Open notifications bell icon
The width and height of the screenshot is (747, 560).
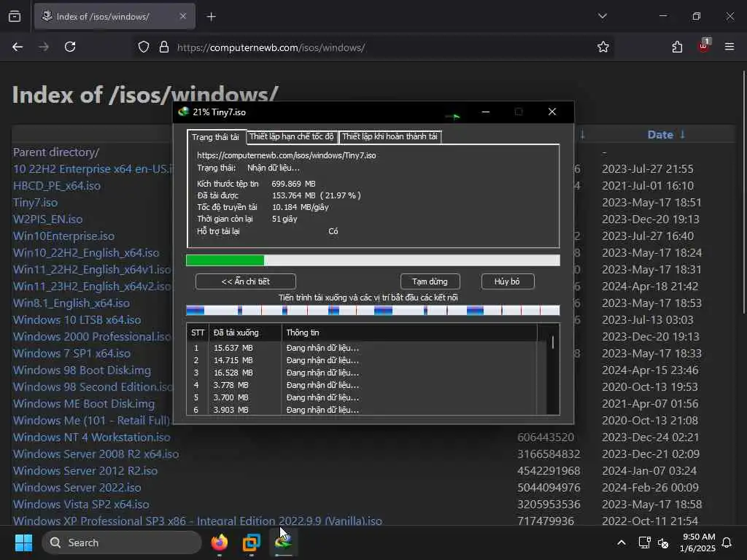(727, 542)
